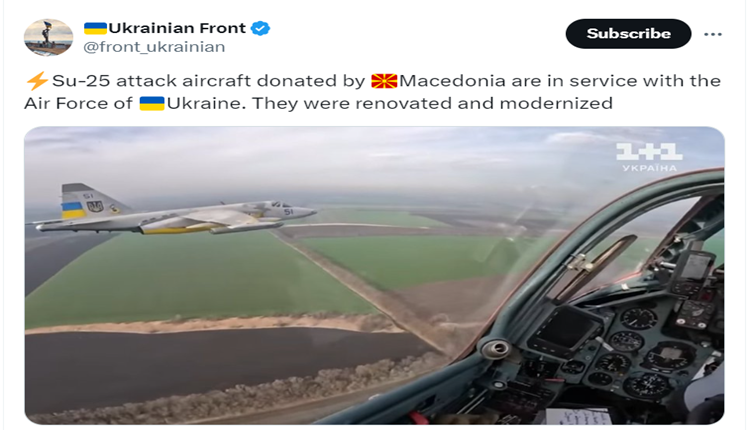The image size is (750, 430).
Task: Click the blue verified checkmark badge
Action: pos(261,29)
